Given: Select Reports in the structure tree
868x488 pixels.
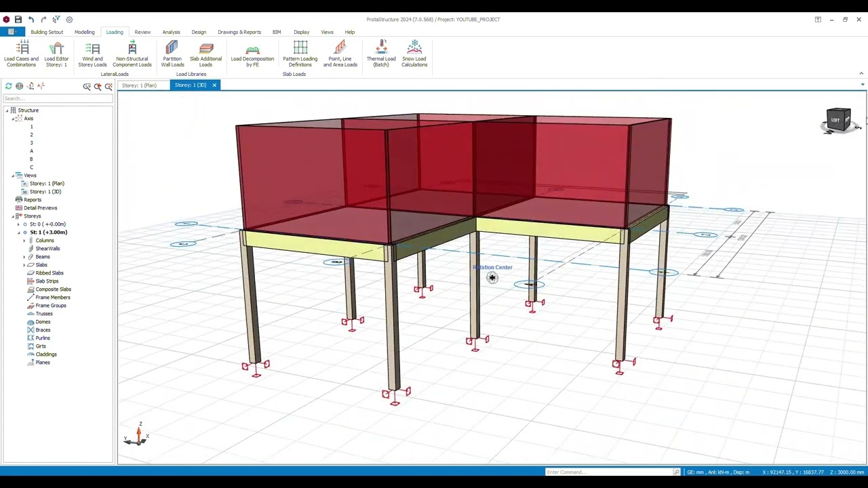Looking at the screenshot, I should pos(33,200).
